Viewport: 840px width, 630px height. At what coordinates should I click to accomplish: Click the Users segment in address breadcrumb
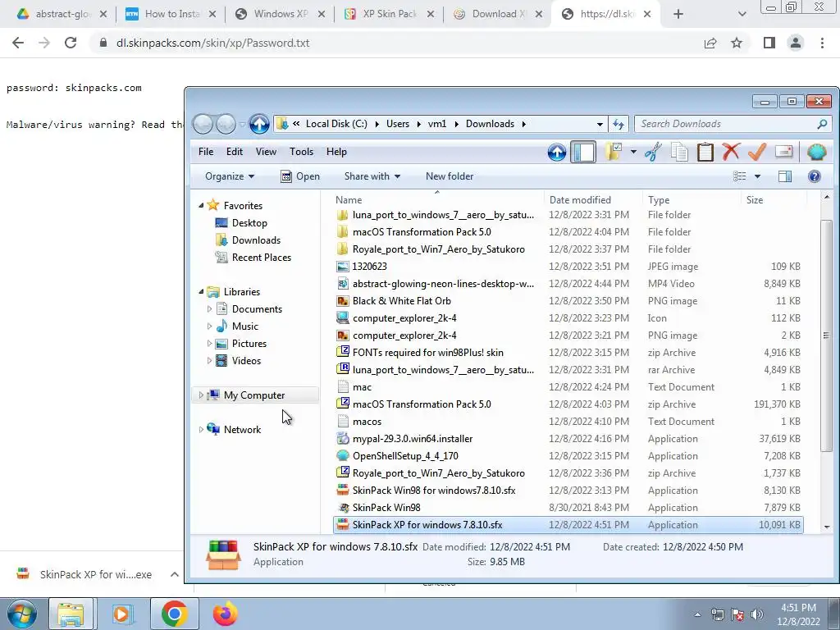(x=398, y=125)
